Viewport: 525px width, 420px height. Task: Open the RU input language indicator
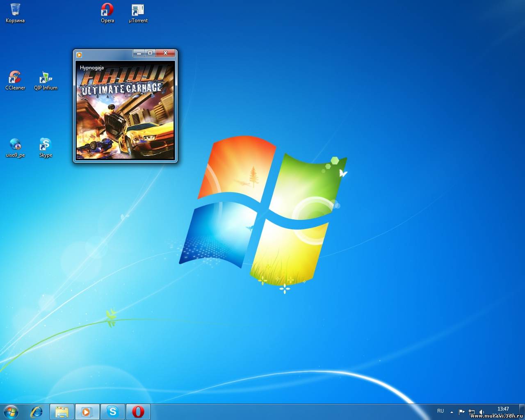click(x=441, y=411)
